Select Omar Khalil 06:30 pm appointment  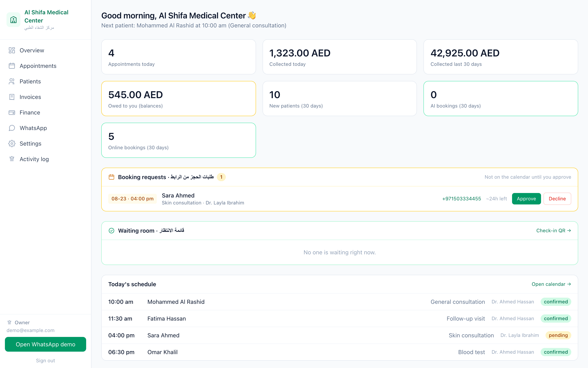pyautogui.click(x=340, y=352)
